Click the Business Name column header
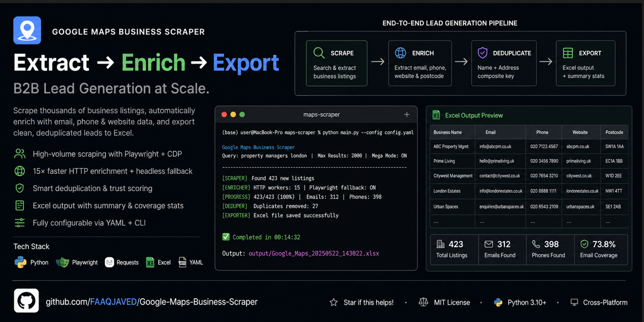This screenshot has width=644, height=322. pos(447,132)
